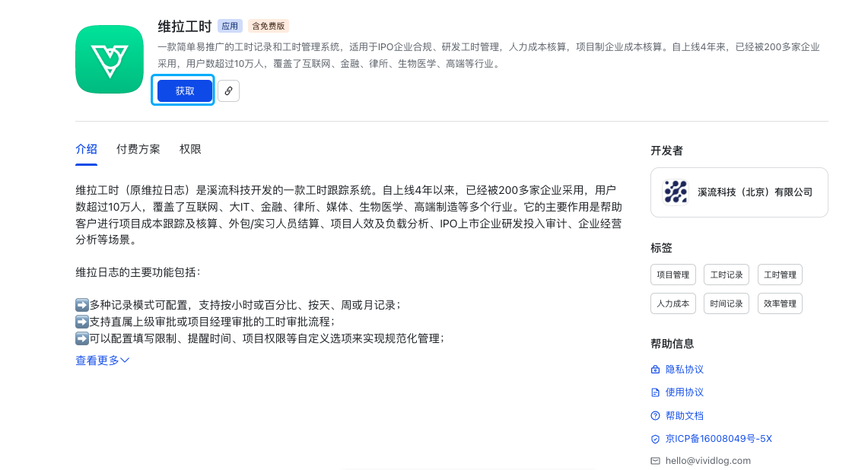868x470 pixels.
Task: Click the 开发者 section heading
Action: tap(666, 151)
